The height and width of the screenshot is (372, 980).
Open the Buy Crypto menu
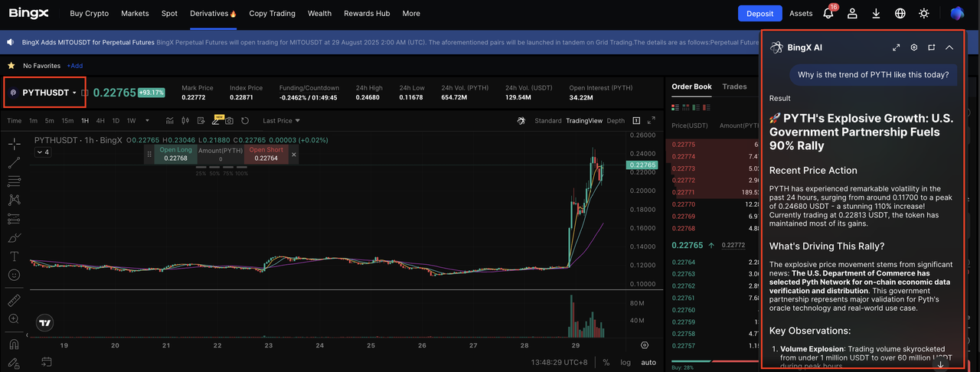coord(90,13)
